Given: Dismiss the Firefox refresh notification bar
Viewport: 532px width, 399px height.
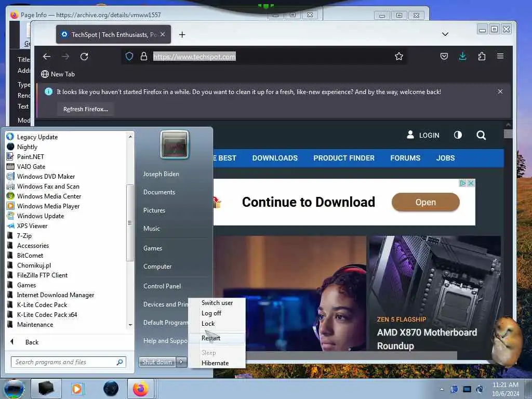Looking at the screenshot, I should coord(500,91).
